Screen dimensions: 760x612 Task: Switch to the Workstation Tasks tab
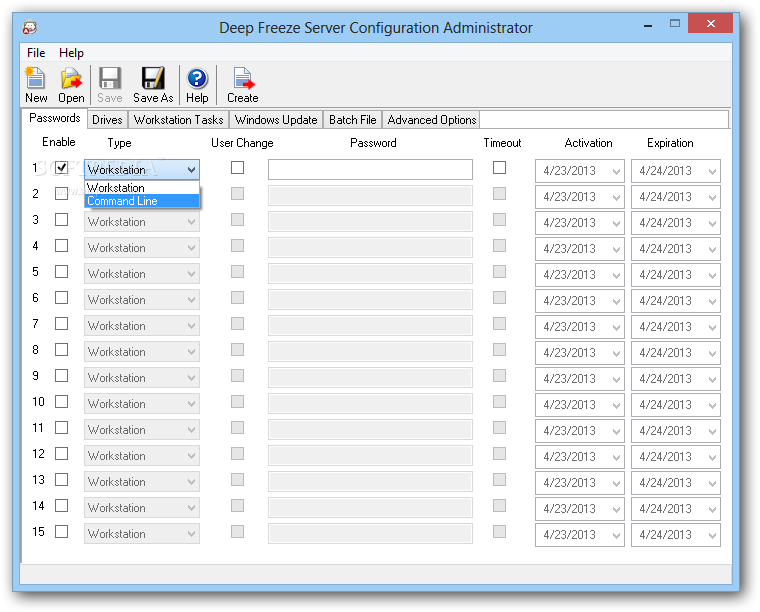[x=178, y=120]
